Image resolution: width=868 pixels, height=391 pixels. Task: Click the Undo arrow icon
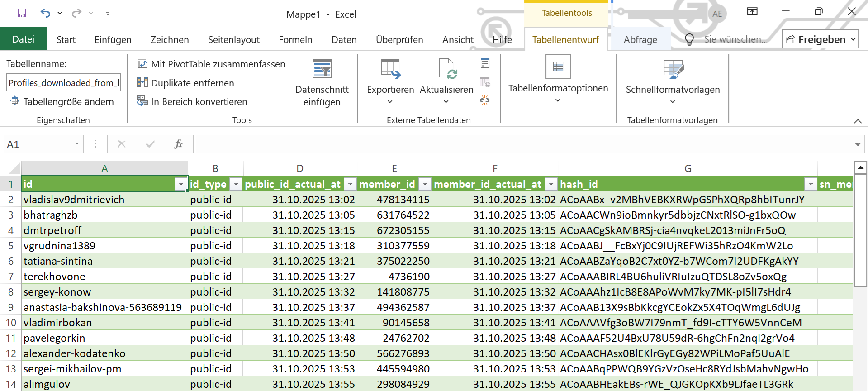(x=45, y=13)
